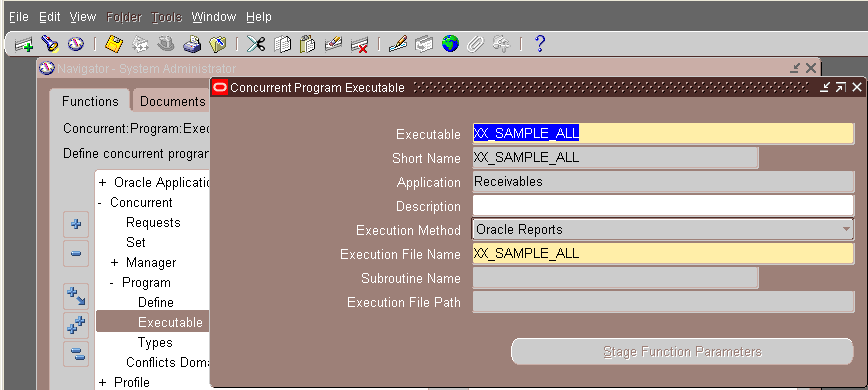Open the Help menu
This screenshot has height=390, width=868.
259,17
